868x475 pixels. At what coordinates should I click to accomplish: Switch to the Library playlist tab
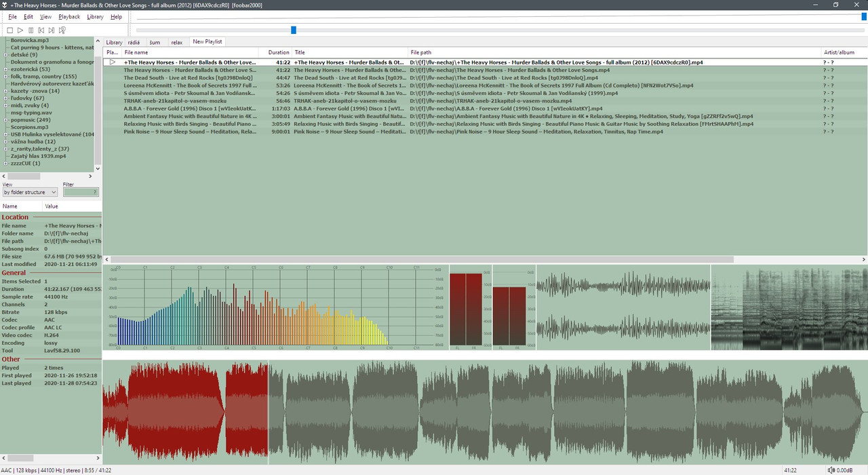click(x=114, y=43)
